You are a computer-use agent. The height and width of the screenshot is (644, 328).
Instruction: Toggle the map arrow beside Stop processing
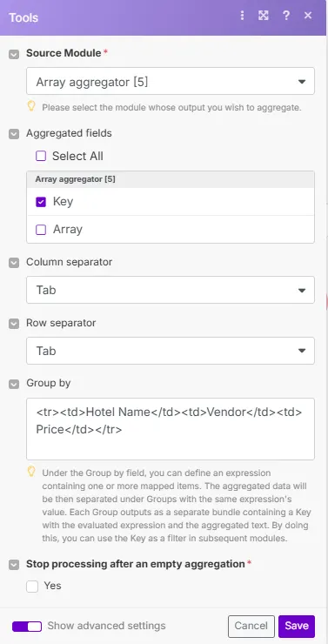[14, 565]
